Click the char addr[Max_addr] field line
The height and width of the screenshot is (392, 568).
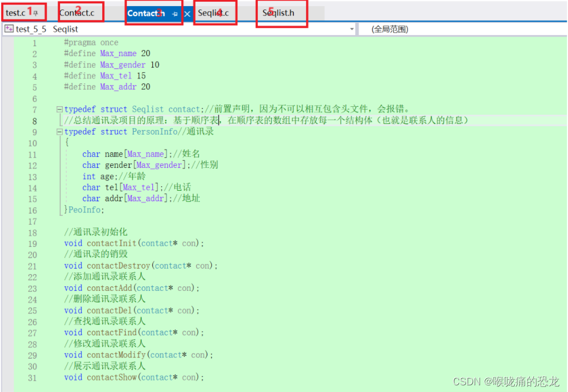[141, 199]
